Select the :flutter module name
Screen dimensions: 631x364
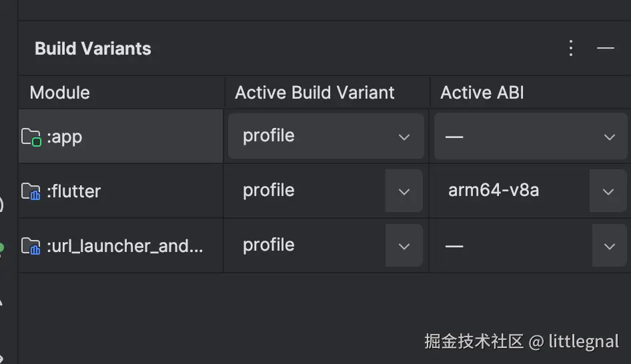click(73, 191)
